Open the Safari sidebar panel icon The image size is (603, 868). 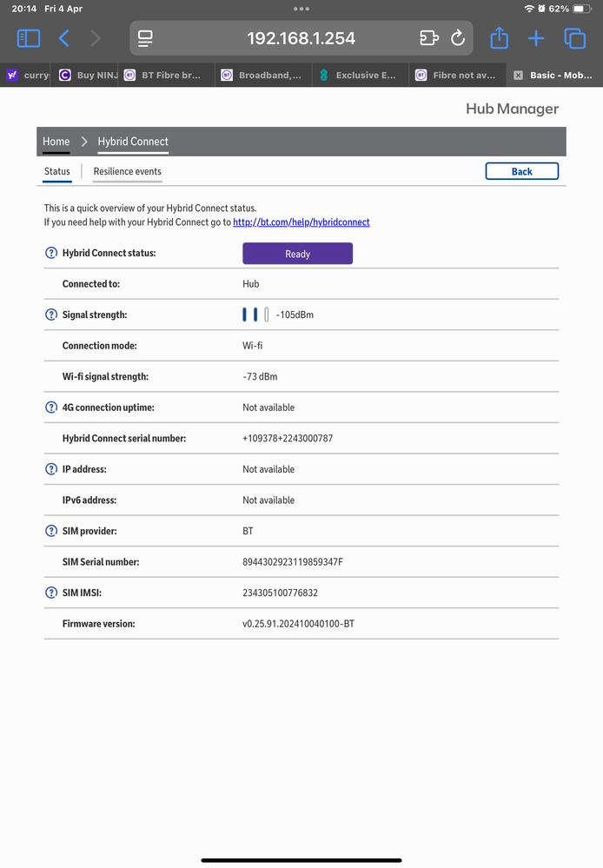pyautogui.click(x=29, y=38)
